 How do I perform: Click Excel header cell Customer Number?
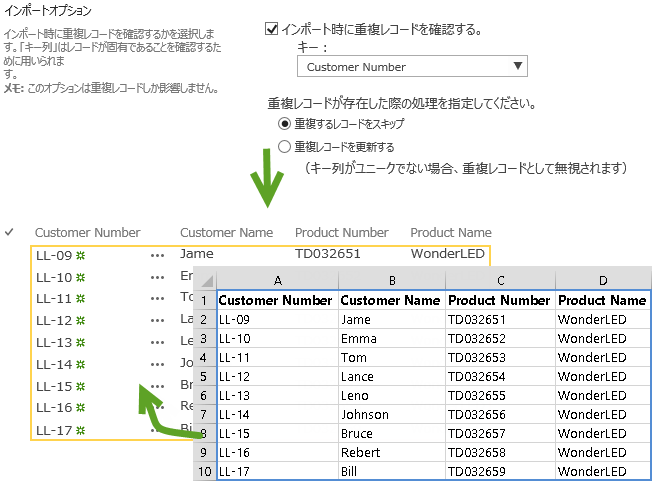[278, 300]
